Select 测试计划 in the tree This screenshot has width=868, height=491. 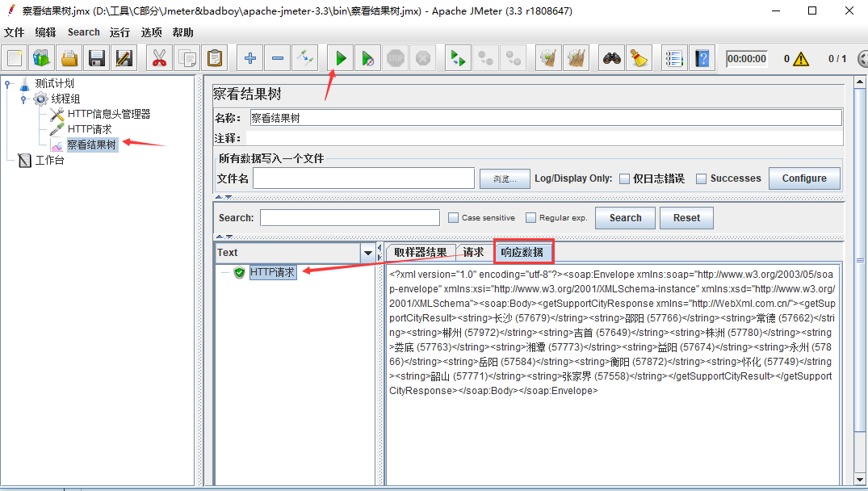pos(54,84)
